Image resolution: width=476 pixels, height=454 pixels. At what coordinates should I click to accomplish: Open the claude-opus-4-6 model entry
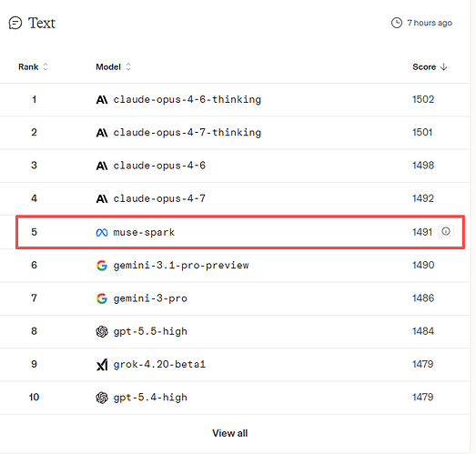159,166
